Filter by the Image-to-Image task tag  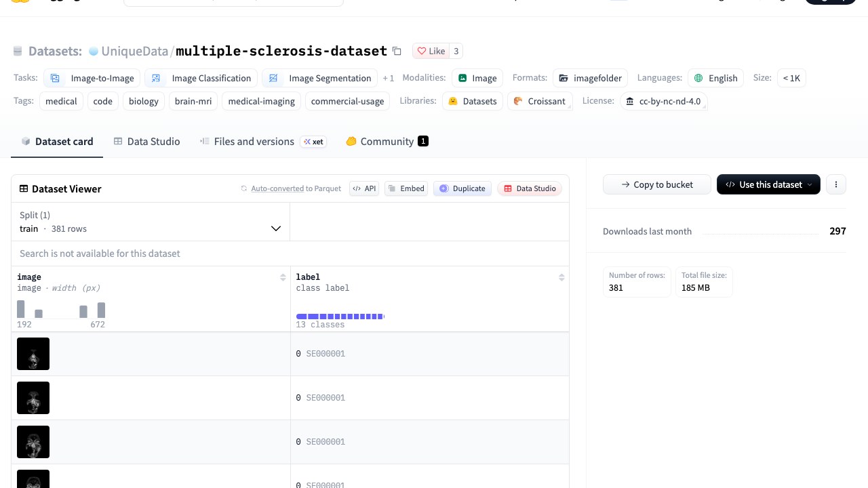(x=92, y=78)
